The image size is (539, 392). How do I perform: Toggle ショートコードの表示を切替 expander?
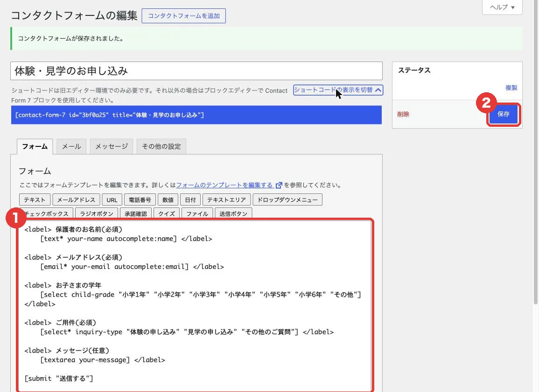coord(338,90)
